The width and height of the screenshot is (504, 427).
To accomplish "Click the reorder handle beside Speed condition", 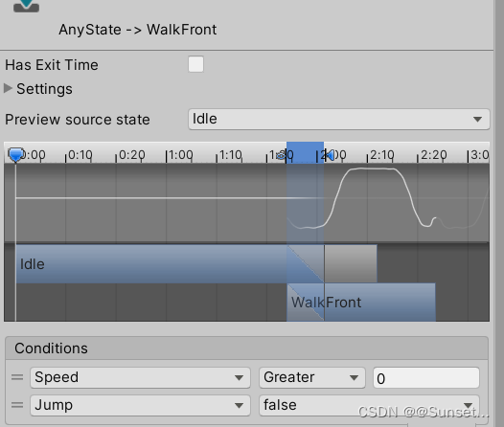I will [17, 377].
